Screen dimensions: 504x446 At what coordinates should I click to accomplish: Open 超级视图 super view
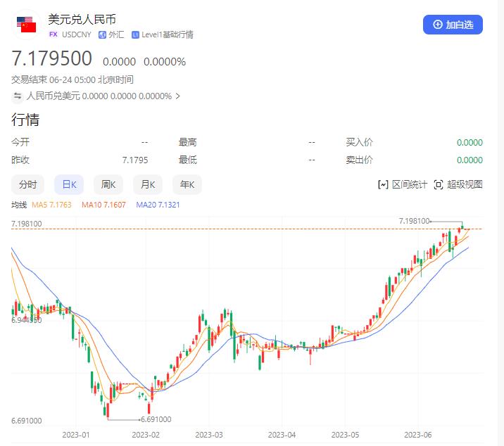coord(458,184)
